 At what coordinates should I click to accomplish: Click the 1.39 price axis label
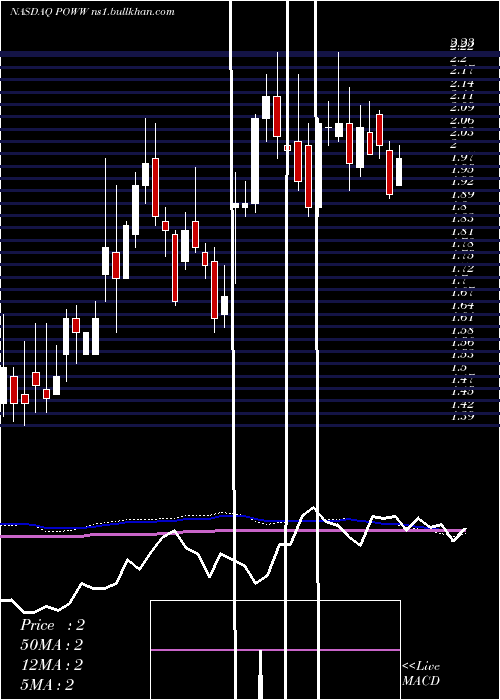click(462, 417)
